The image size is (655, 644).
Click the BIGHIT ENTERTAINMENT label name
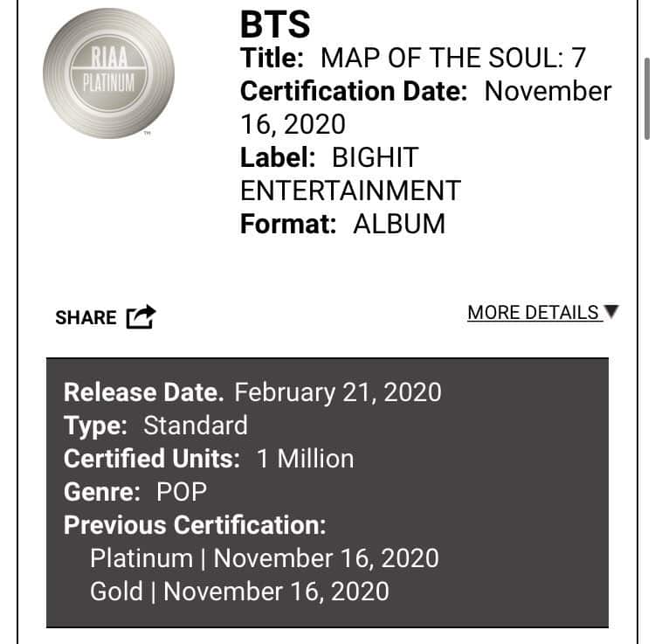click(350, 174)
